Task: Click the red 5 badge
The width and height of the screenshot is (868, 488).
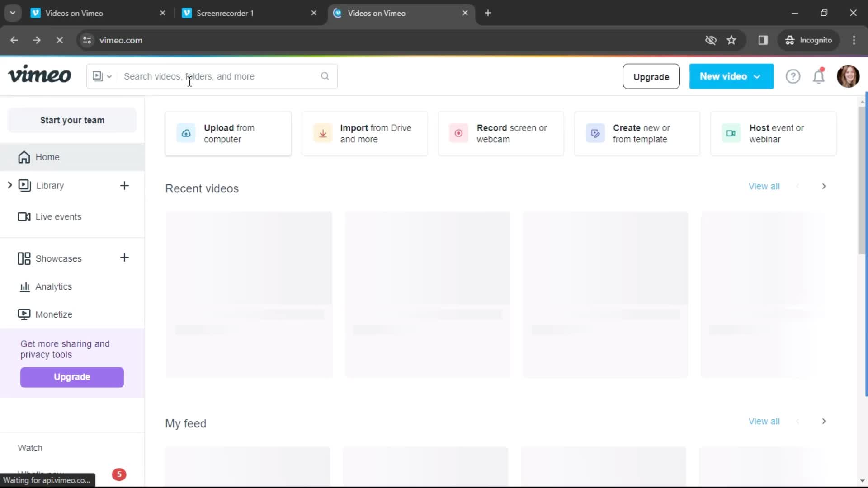Action: click(x=119, y=474)
